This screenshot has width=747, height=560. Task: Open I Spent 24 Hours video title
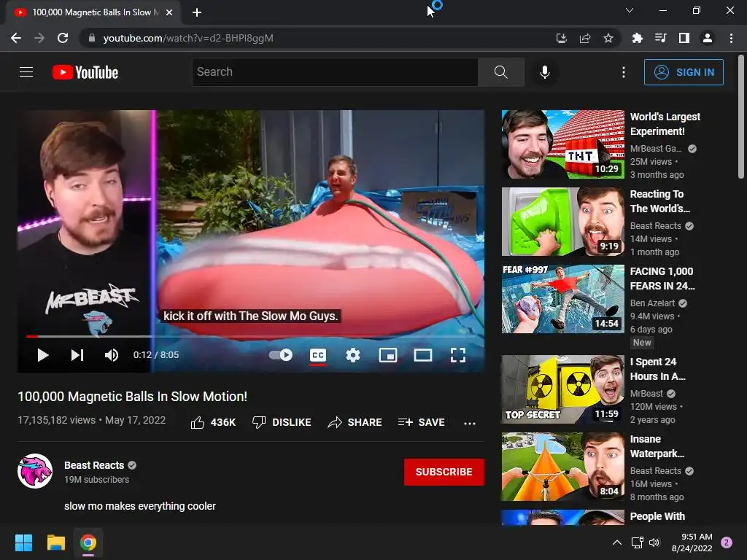tap(657, 369)
